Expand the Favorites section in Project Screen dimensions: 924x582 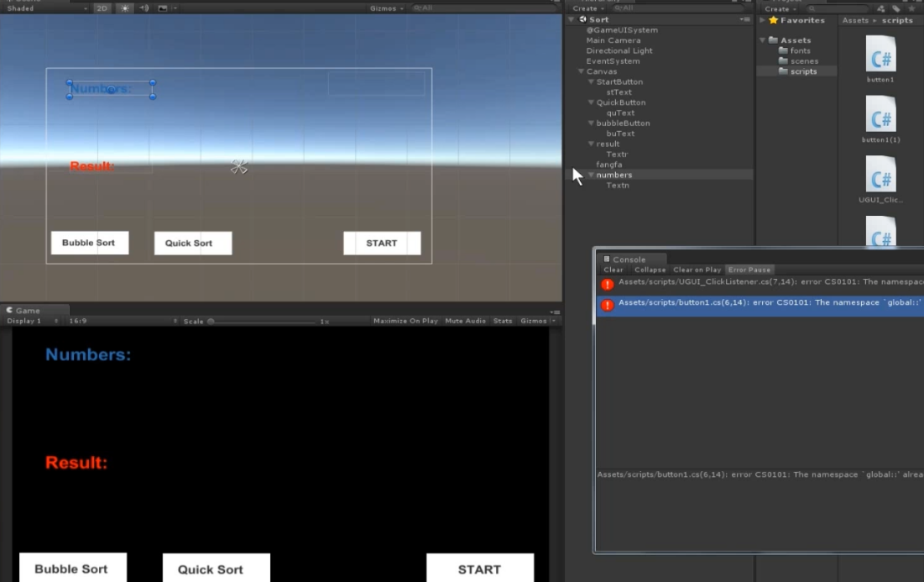[764, 20]
